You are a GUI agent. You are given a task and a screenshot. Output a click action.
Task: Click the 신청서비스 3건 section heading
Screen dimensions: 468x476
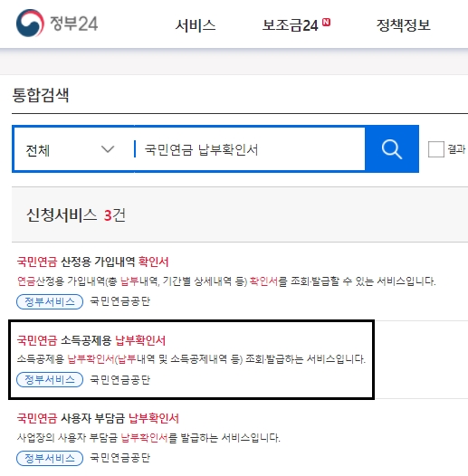click(76, 215)
